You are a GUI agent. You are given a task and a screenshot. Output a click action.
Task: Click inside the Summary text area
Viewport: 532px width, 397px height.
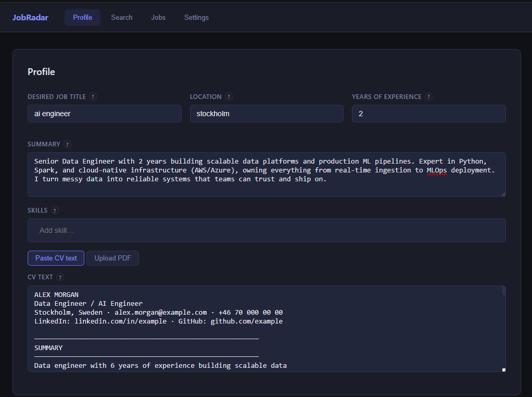click(x=267, y=175)
